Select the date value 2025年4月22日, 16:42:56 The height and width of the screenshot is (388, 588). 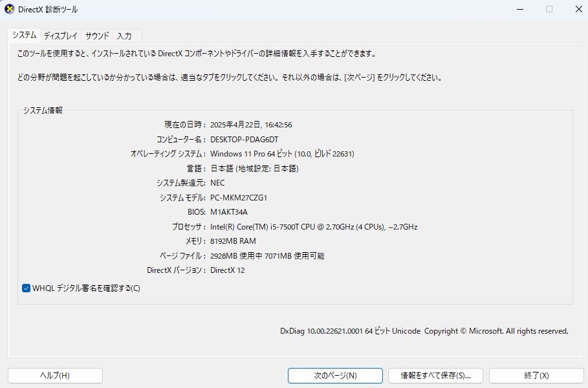[251, 125]
